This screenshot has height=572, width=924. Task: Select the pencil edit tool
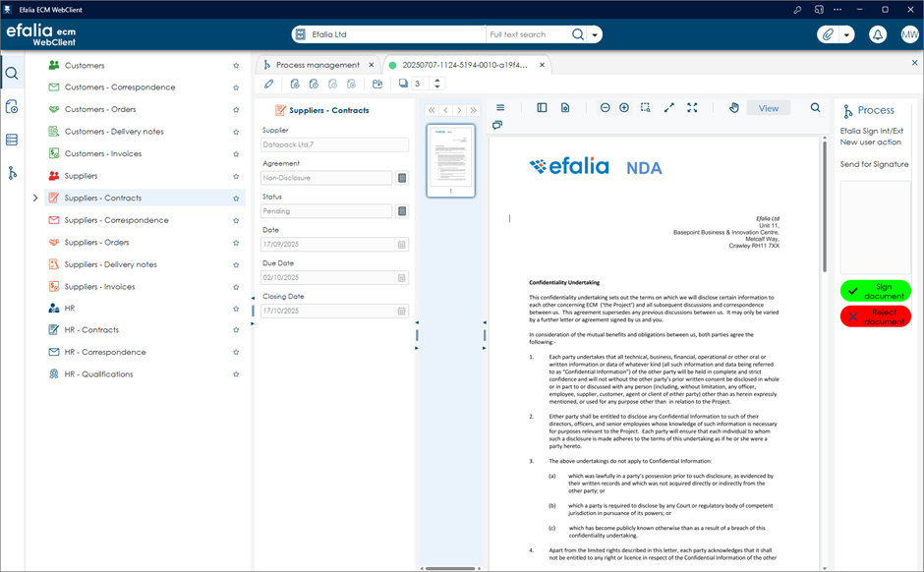[268, 84]
